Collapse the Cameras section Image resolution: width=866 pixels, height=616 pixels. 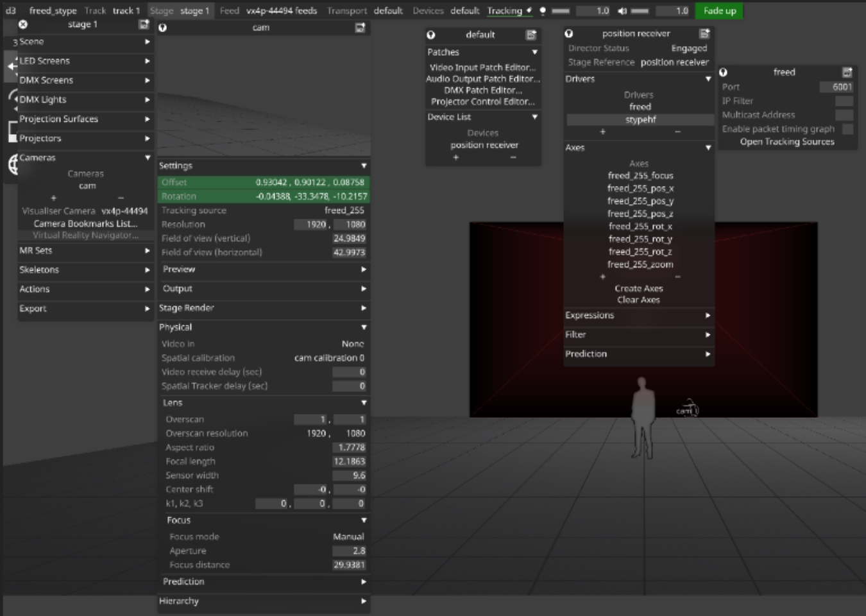[85, 158]
